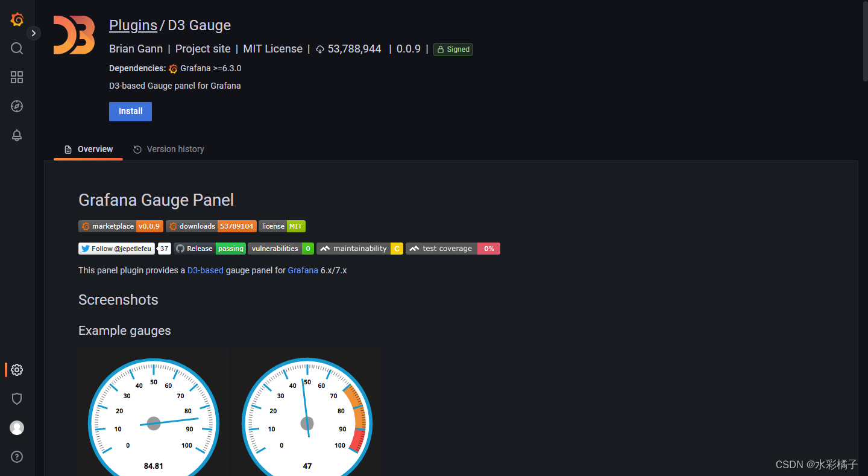Viewport: 868px width, 476px height.
Task: Click the Screenshots heading
Action: click(x=118, y=300)
